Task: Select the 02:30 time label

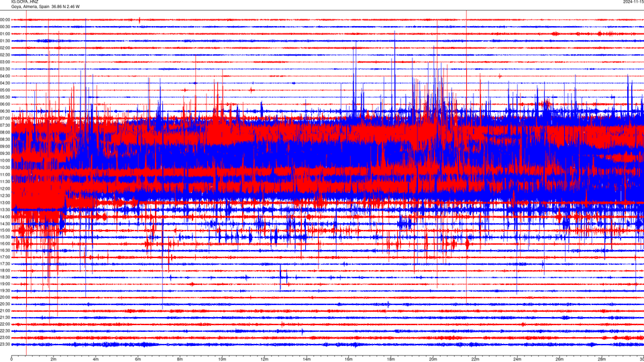Action: point(5,55)
